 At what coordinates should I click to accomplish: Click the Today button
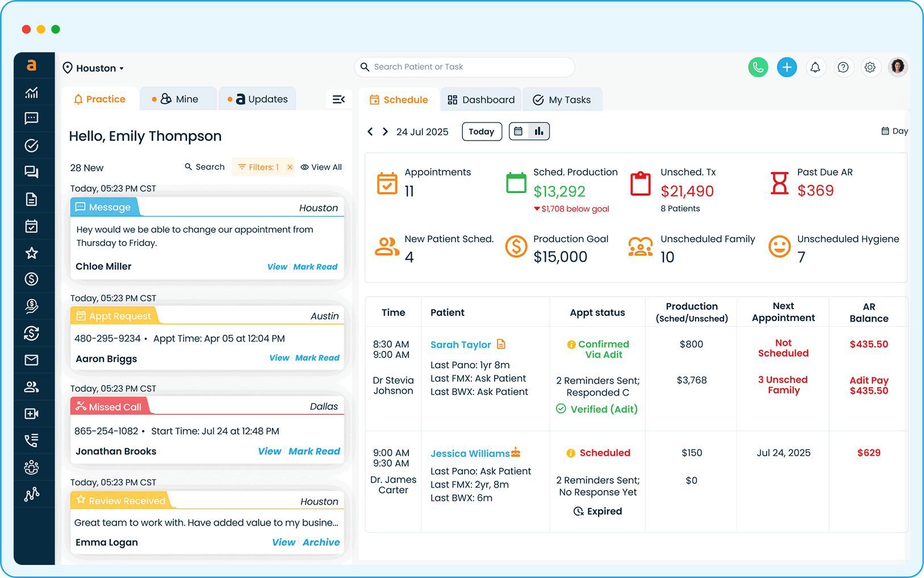point(482,132)
